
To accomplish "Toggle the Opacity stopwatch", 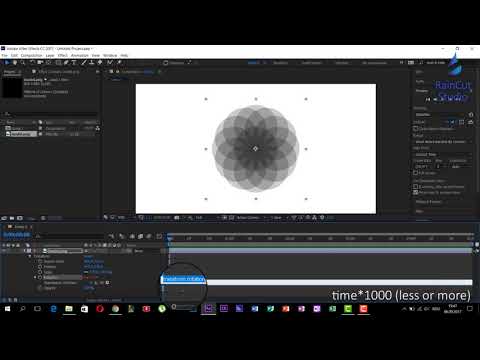I will tap(40, 288).
